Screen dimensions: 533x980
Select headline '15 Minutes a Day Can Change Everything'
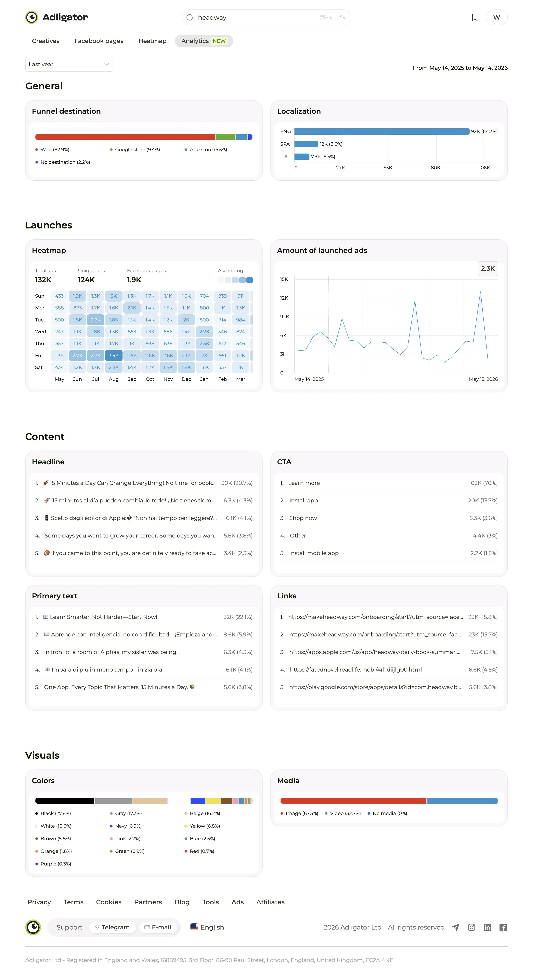(x=144, y=483)
